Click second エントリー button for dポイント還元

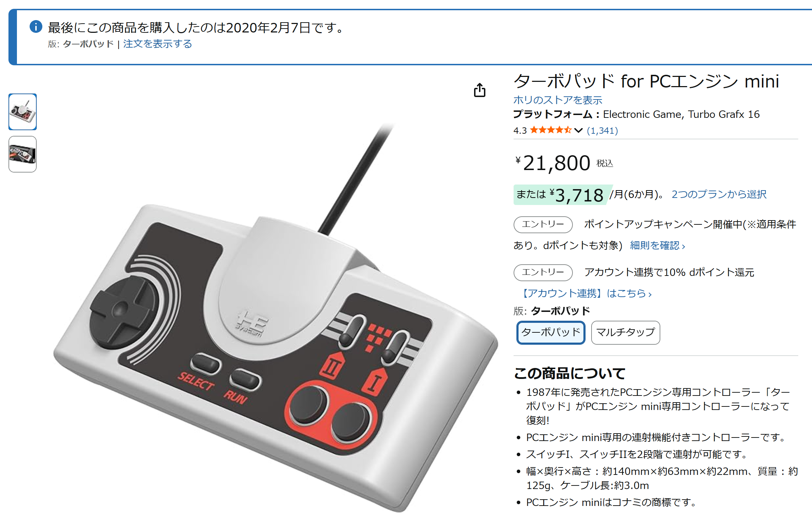tap(543, 272)
